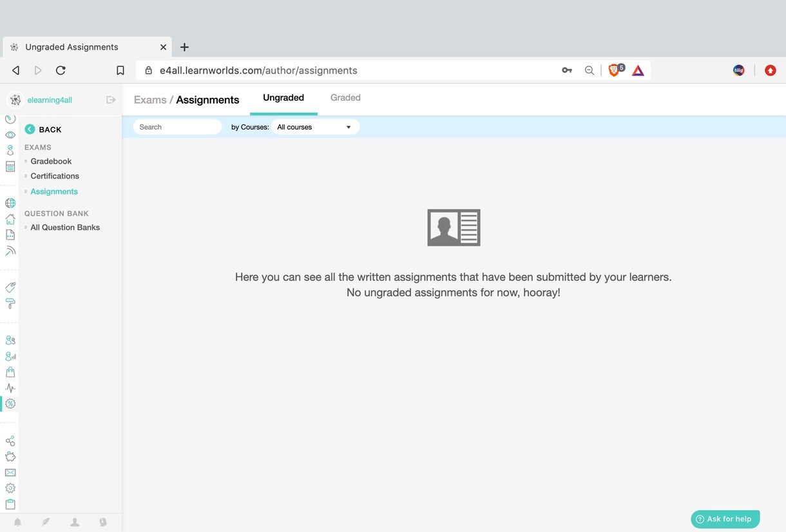Click the Brave Rewards triangle icon
The width and height of the screenshot is (786, 532).
638,70
